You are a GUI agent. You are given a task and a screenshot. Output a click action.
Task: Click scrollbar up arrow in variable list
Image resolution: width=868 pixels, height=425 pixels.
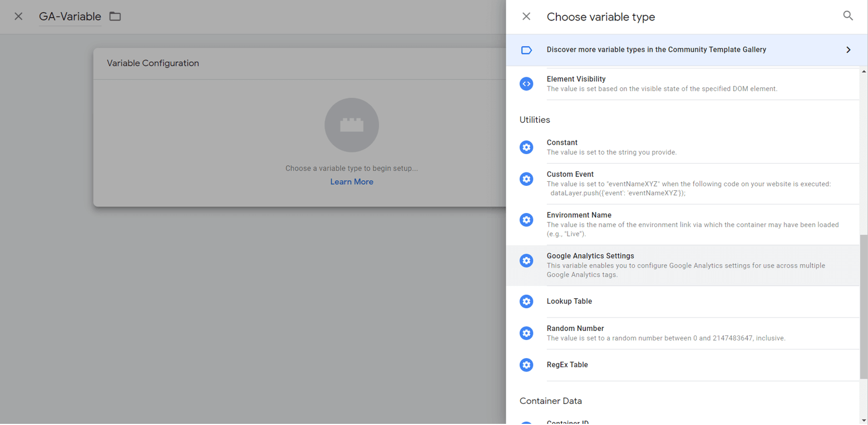(x=864, y=72)
